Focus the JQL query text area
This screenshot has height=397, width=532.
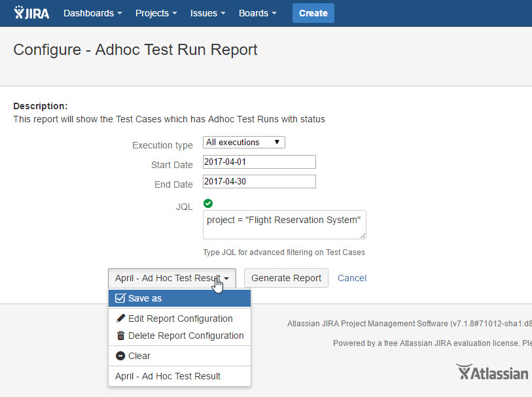284,224
